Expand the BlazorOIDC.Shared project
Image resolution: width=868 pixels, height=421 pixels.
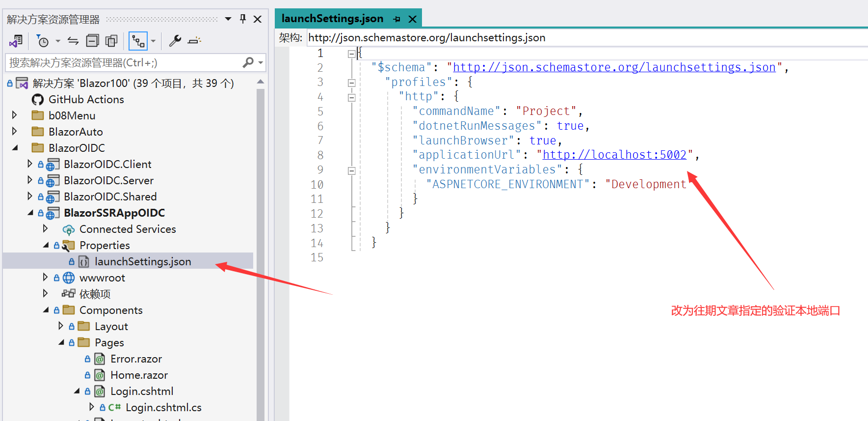point(29,196)
